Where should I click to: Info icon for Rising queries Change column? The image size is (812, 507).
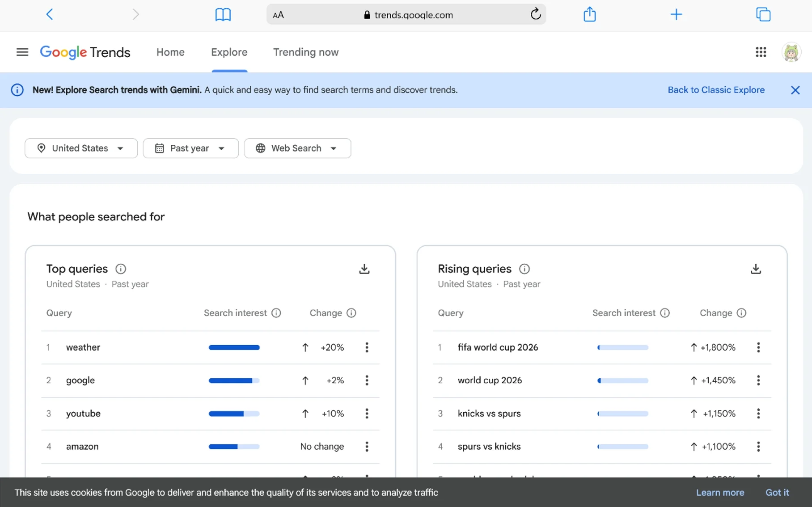(741, 313)
